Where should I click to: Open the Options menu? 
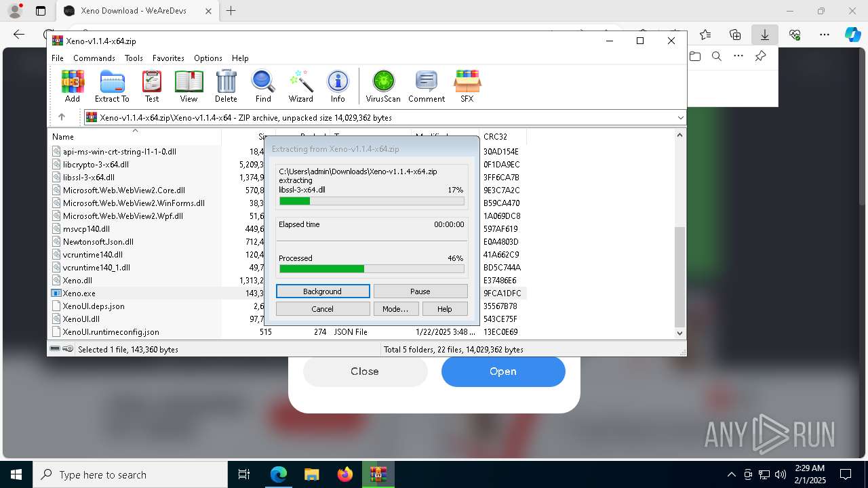(208, 58)
